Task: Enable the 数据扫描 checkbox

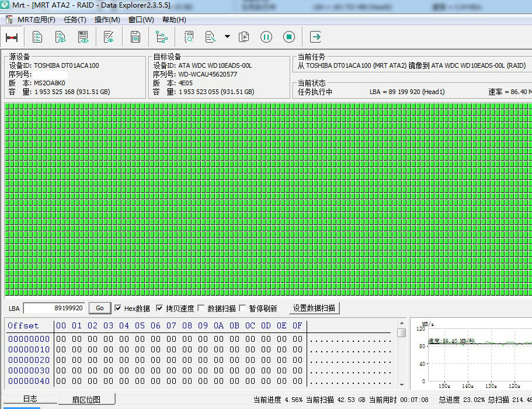Action: [x=201, y=308]
